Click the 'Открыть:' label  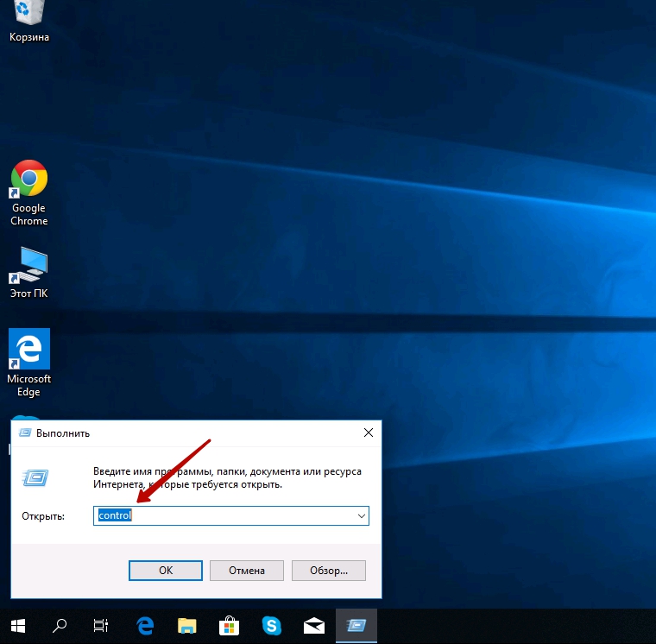click(x=43, y=516)
